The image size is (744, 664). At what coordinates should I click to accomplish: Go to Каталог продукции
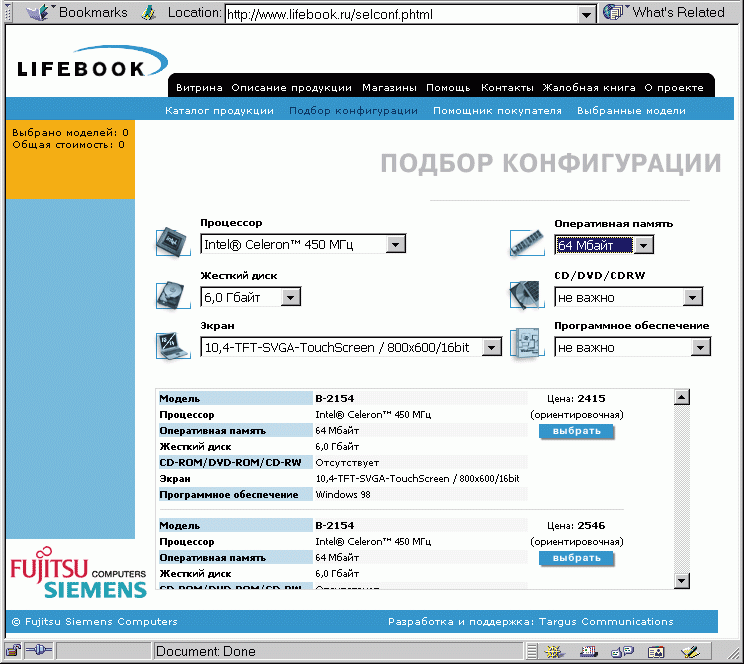(x=219, y=111)
